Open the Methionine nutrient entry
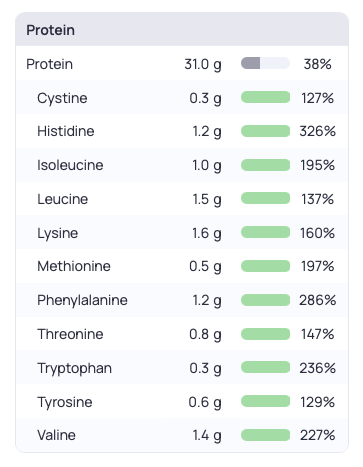 [x=182, y=266]
